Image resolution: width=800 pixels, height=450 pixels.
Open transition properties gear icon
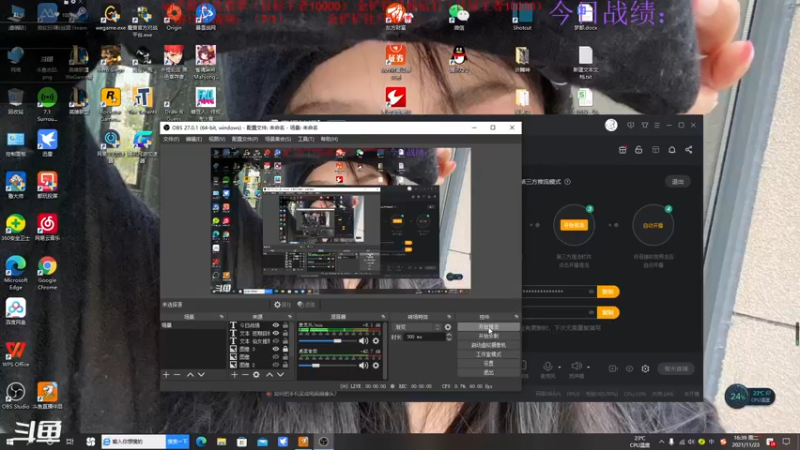448,327
